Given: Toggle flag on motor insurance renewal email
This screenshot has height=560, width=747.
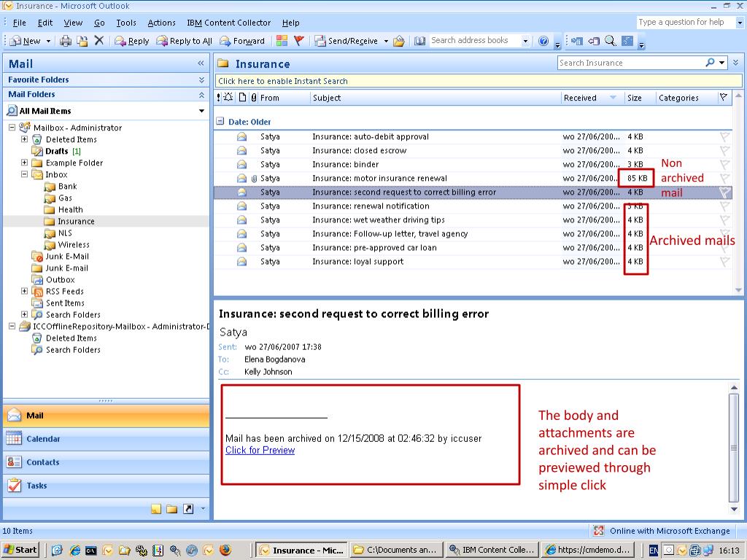Looking at the screenshot, I should 724,179.
